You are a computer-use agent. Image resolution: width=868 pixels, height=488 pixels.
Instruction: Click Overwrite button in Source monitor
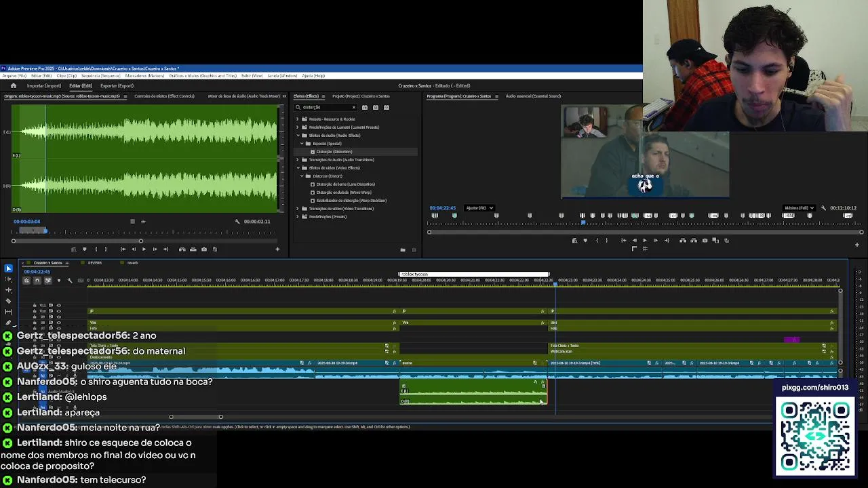coord(193,249)
